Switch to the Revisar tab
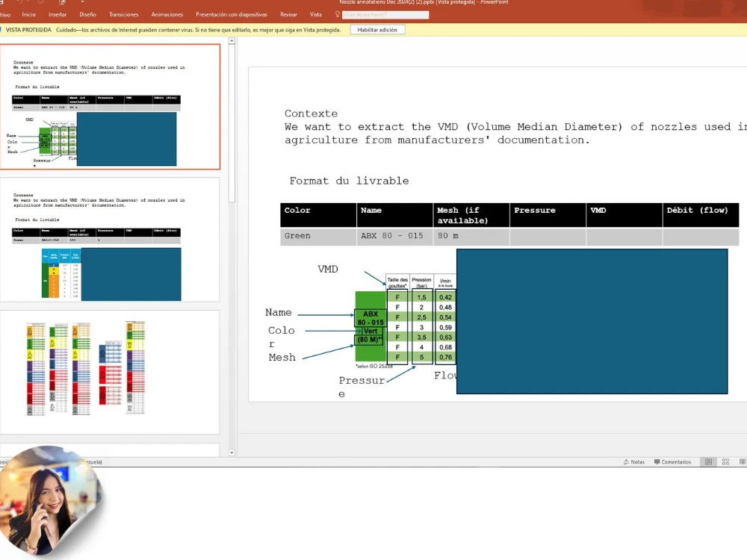This screenshot has height=560, width=747. click(x=288, y=14)
